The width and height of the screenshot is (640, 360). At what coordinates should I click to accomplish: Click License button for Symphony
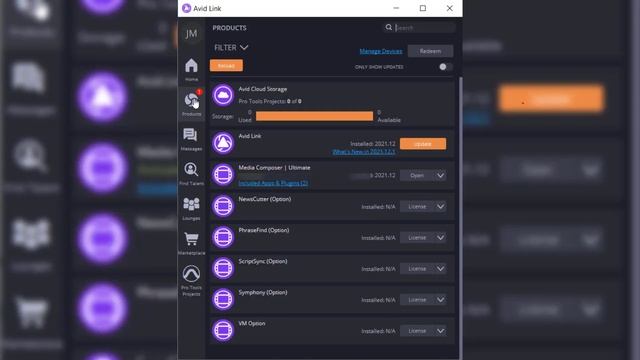click(417, 300)
